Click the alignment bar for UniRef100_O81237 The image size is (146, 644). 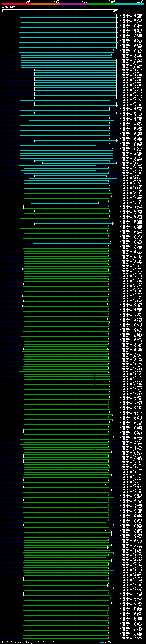point(71,120)
